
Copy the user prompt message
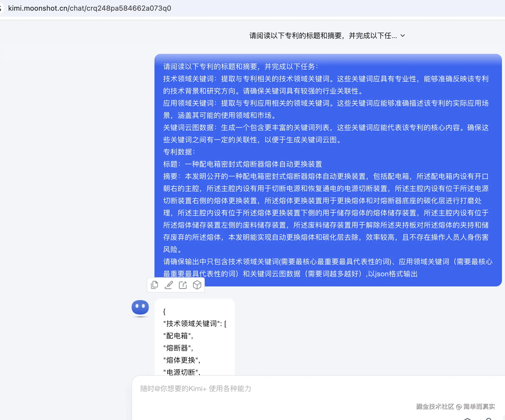tap(154, 285)
